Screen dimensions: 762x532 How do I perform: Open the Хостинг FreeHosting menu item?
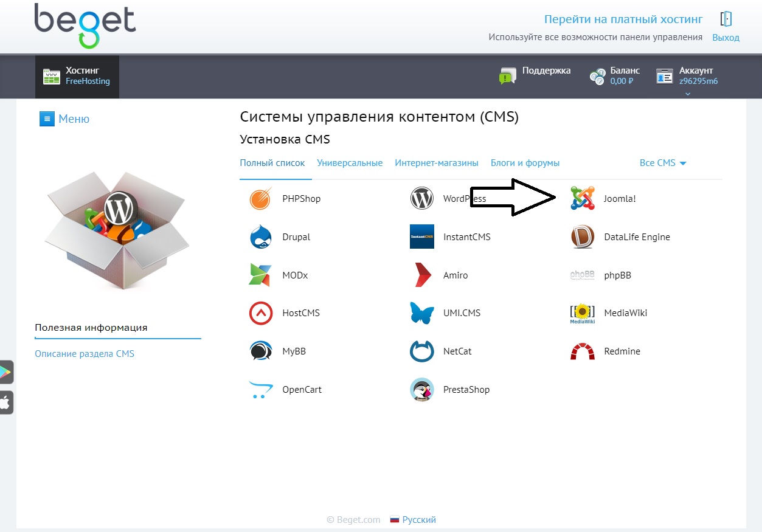(77, 77)
